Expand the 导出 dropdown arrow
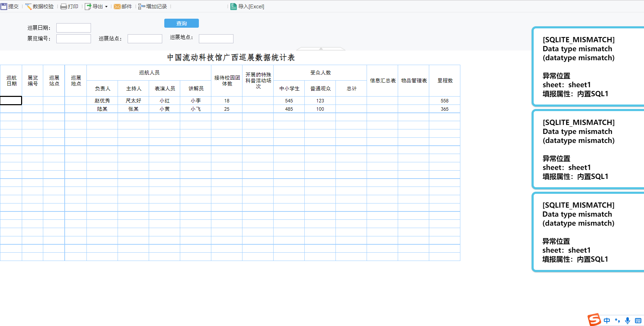The height and width of the screenshot is (326, 644). [106, 7]
